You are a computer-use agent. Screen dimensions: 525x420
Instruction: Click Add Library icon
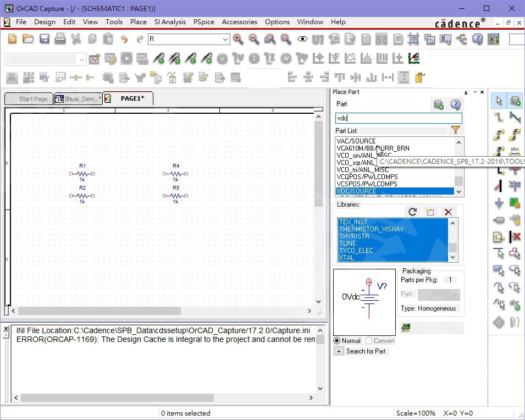[x=430, y=212]
